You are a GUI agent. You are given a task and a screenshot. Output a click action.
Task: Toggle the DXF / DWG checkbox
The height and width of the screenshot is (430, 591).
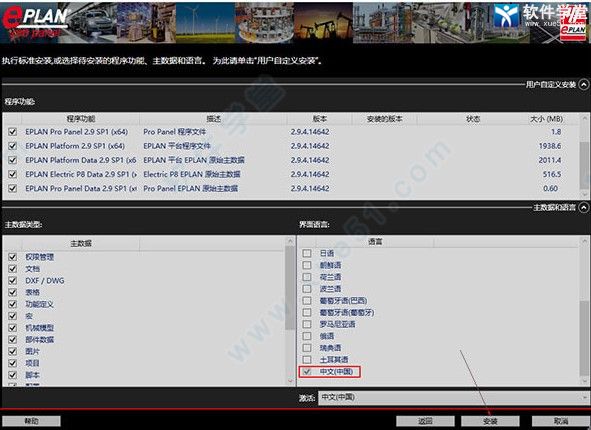click(12, 281)
